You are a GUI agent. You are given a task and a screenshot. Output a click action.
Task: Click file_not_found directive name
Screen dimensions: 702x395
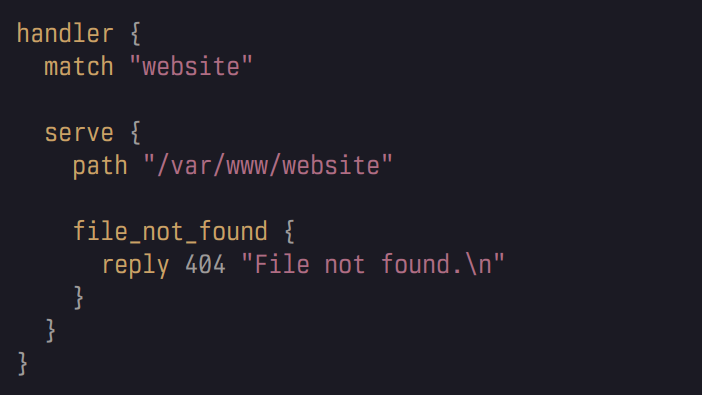click(x=170, y=232)
